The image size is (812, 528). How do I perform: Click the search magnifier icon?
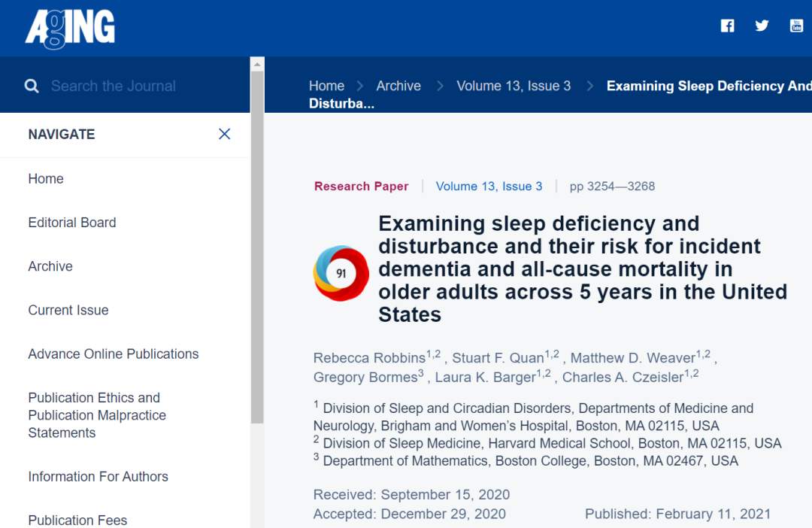point(32,86)
